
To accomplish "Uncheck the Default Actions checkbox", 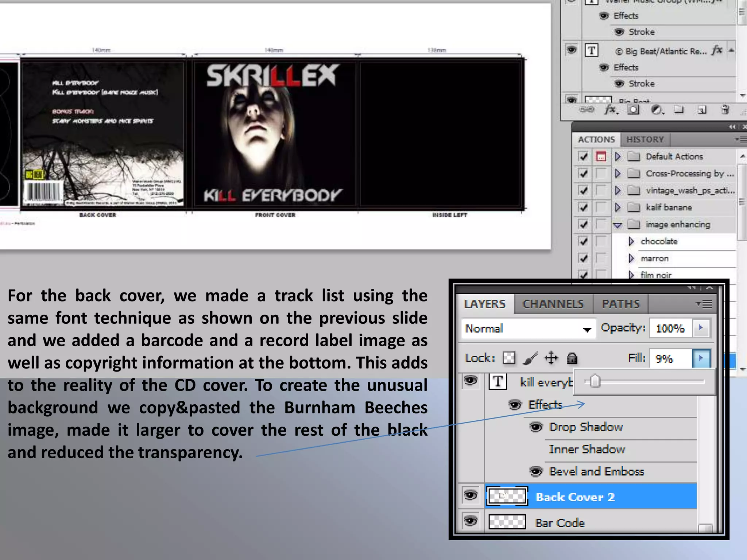I will point(583,157).
